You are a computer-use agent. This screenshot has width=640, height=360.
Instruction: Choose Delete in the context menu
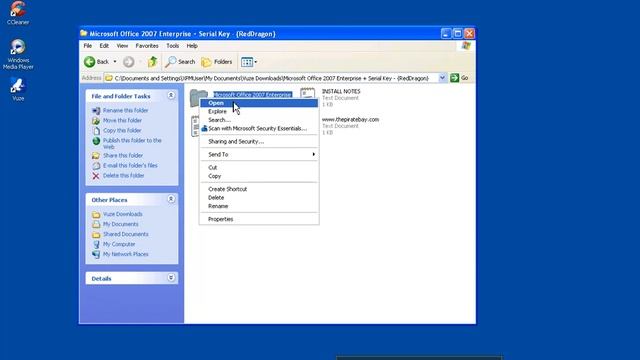coord(259,198)
